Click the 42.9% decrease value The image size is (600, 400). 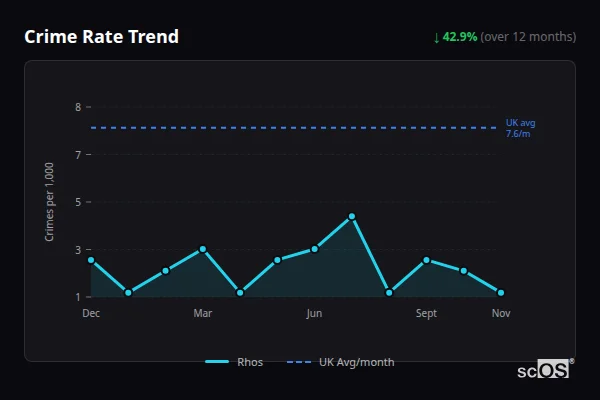(460, 37)
